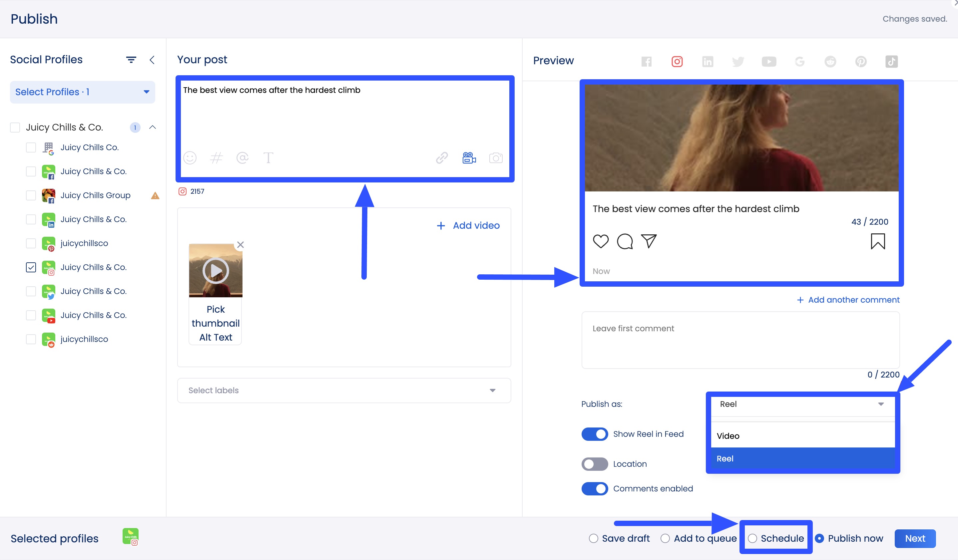Image resolution: width=958 pixels, height=560 pixels.
Task: Collapse the Juicy Chills & Co. group
Action: tap(153, 127)
